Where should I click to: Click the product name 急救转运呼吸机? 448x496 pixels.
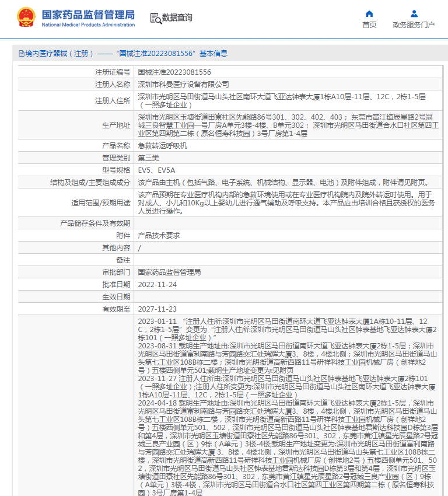162,145
